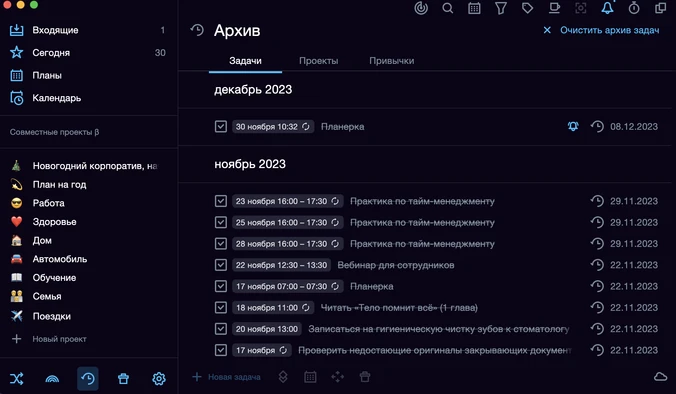676x394 pixels.
Task: Click restore icon on Вебинар для сотрудников row
Action: tap(597, 265)
